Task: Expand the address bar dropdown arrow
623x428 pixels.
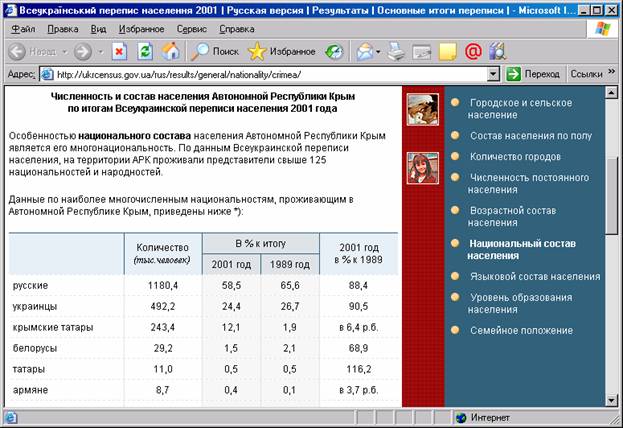Action: (x=493, y=74)
